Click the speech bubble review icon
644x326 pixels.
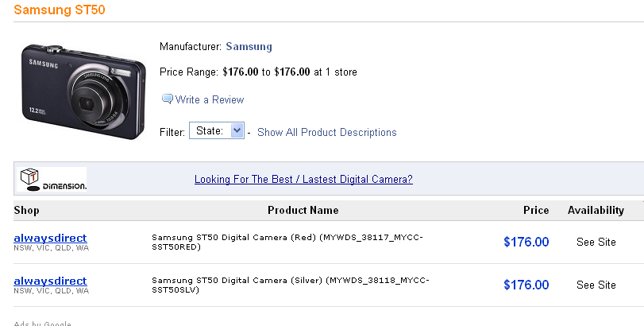pyautogui.click(x=167, y=99)
